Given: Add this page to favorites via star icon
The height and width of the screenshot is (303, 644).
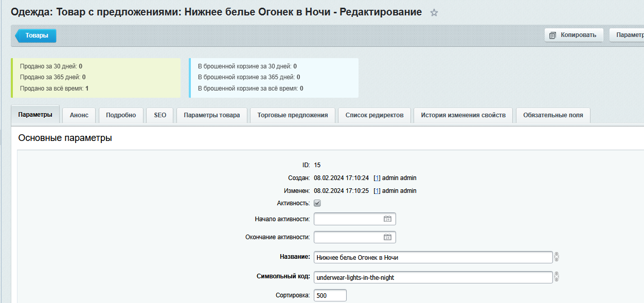Looking at the screenshot, I should 434,12.
